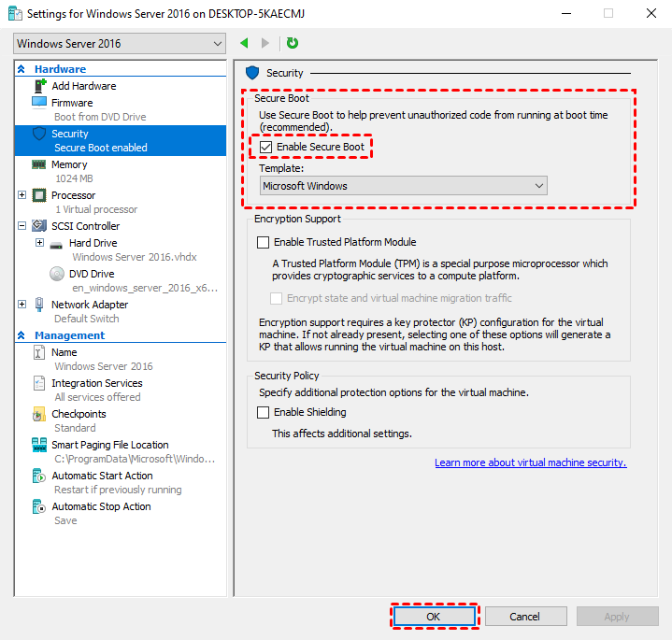Click the Memory chip icon

pyautogui.click(x=39, y=164)
